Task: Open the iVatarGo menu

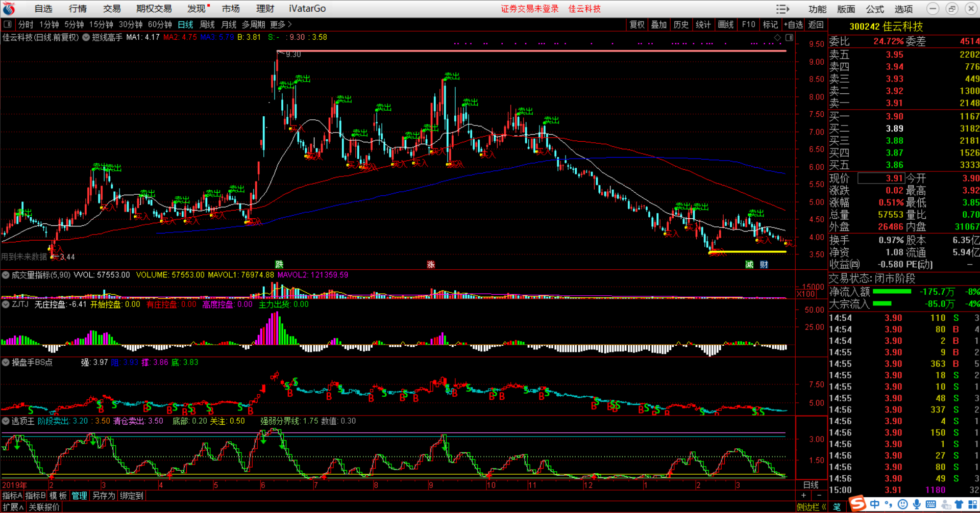Action: [307, 9]
